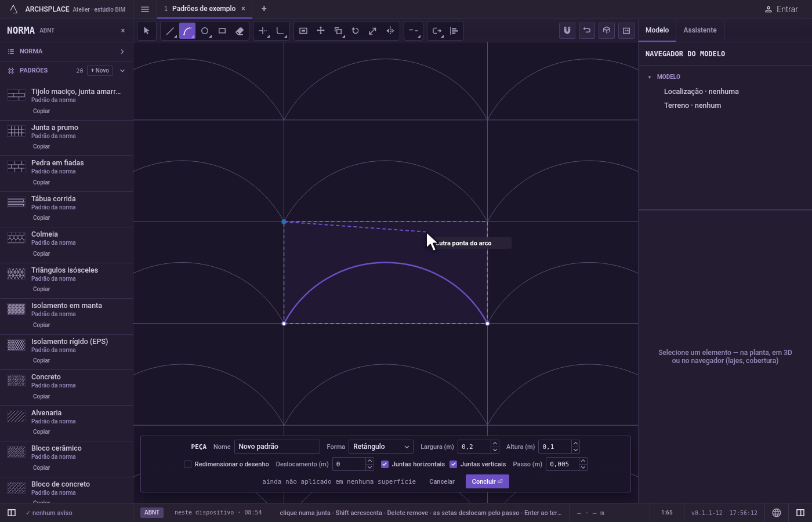Click the Concluir button
Screen dimensions: 812x522
pyautogui.click(x=487, y=481)
